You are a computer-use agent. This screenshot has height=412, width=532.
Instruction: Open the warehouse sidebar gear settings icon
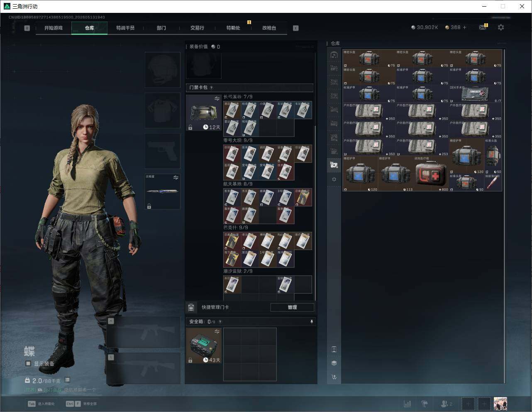334,179
